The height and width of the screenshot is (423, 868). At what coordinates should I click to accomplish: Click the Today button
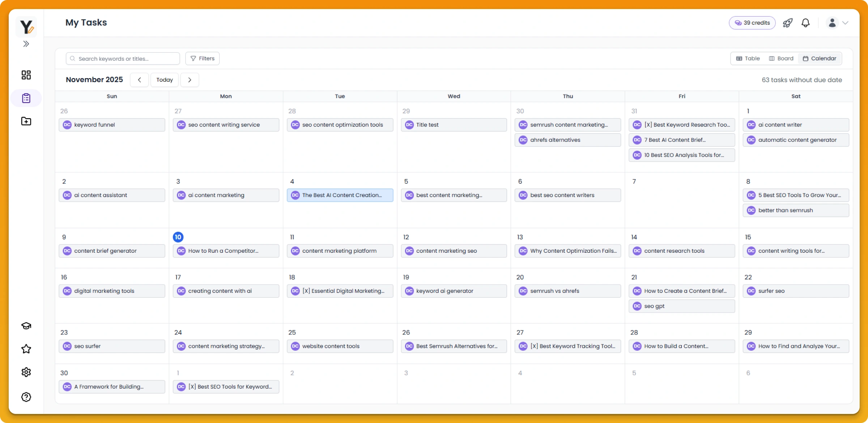(x=165, y=80)
